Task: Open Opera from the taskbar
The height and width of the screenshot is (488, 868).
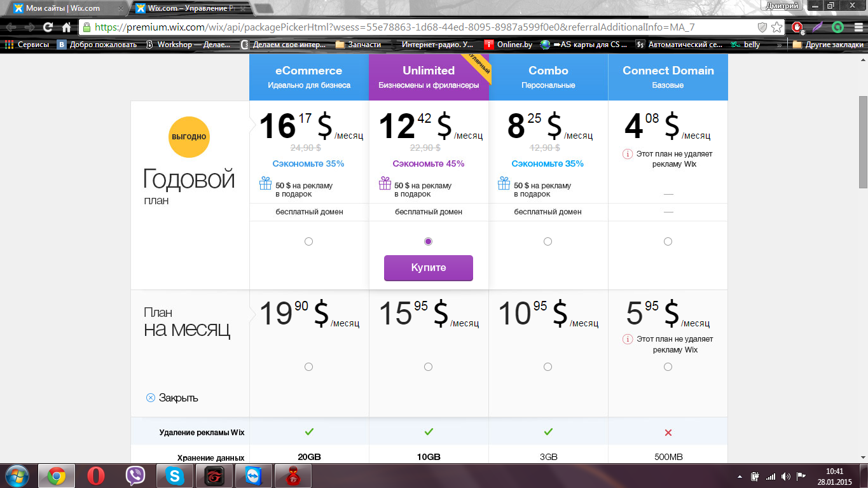Action: [95, 476]
